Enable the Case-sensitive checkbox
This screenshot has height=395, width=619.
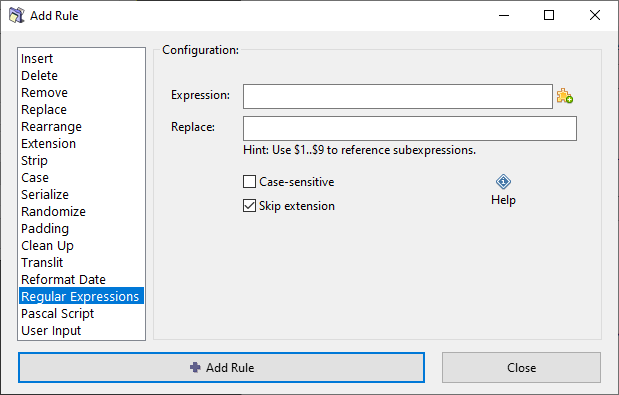(x=249, y=182)
